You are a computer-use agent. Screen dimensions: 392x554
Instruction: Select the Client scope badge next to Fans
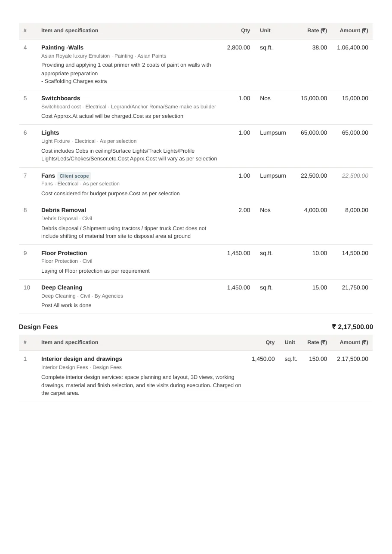tap(74, 176)
